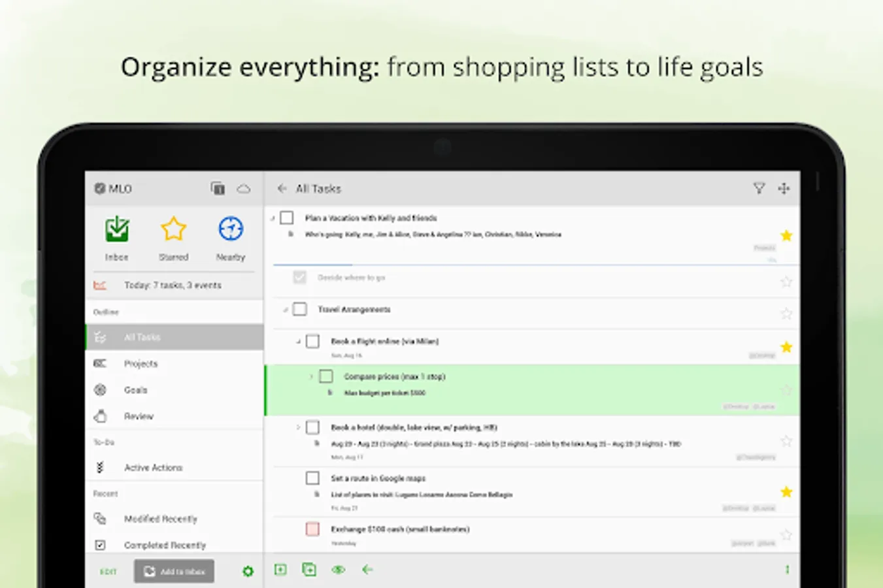Viewport: 883px width, 588px height.
Task: Click the cloud sync icon
Action: [244, 189]
